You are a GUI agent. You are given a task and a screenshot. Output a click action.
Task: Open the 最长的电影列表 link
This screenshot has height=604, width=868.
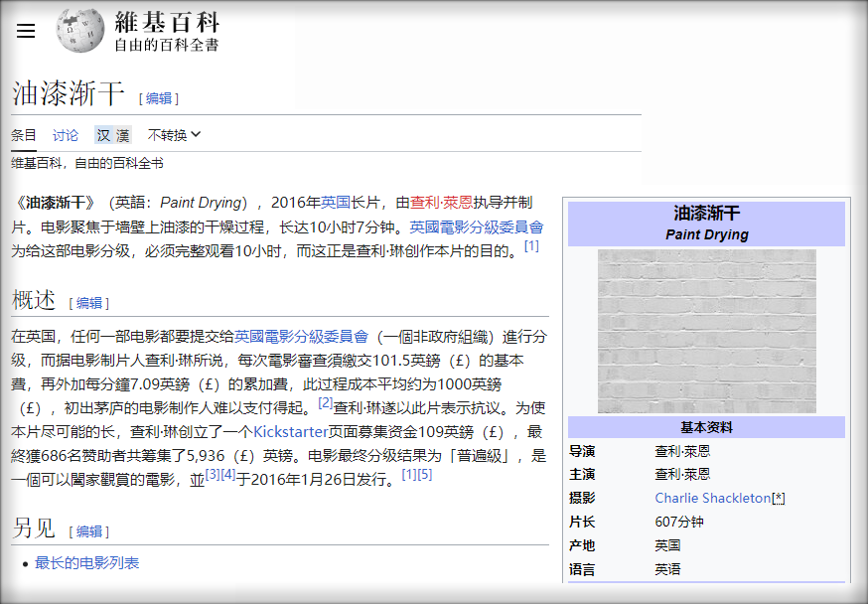tap(87, 563)
